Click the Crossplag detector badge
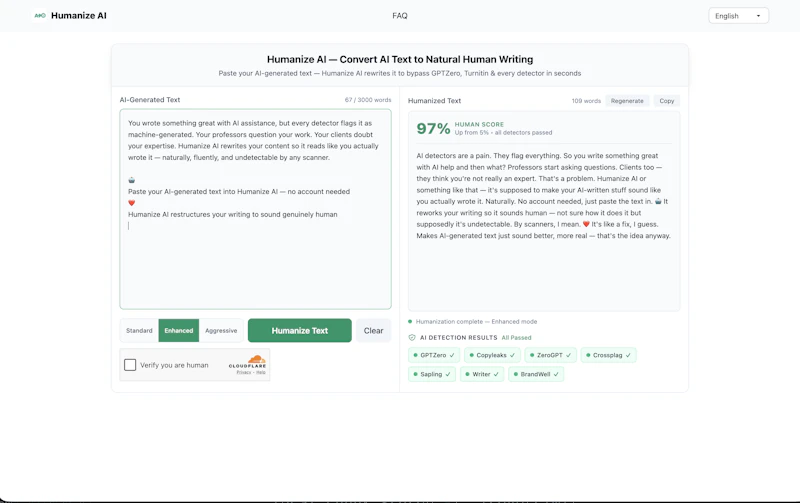 [x=608, y=355]
